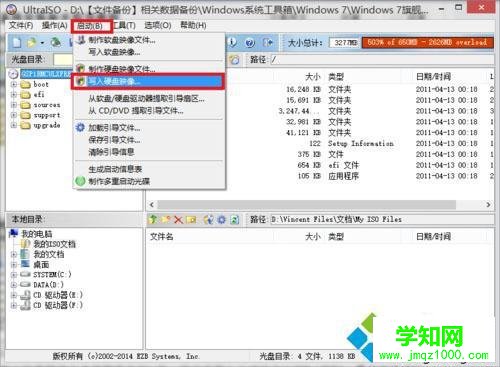Viewport: 500px width, 367px height.
Task: Click the local path field D:\Vincent Files
Action: [x=382, y=219]
